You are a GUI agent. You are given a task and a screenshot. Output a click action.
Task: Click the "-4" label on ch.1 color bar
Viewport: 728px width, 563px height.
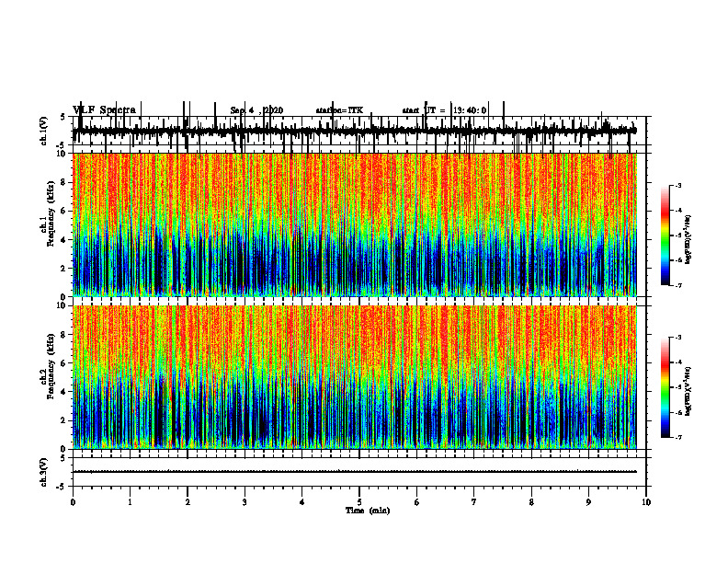pos(677,211)
